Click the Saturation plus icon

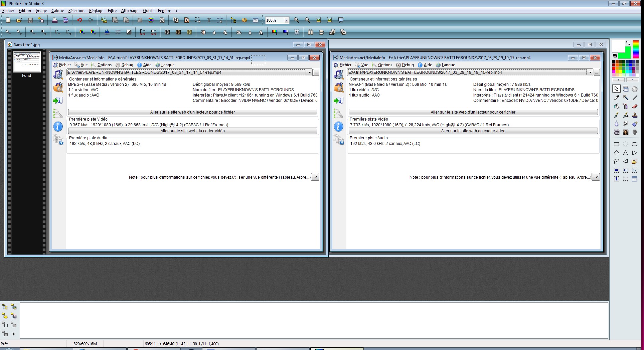tap(93, 32)
